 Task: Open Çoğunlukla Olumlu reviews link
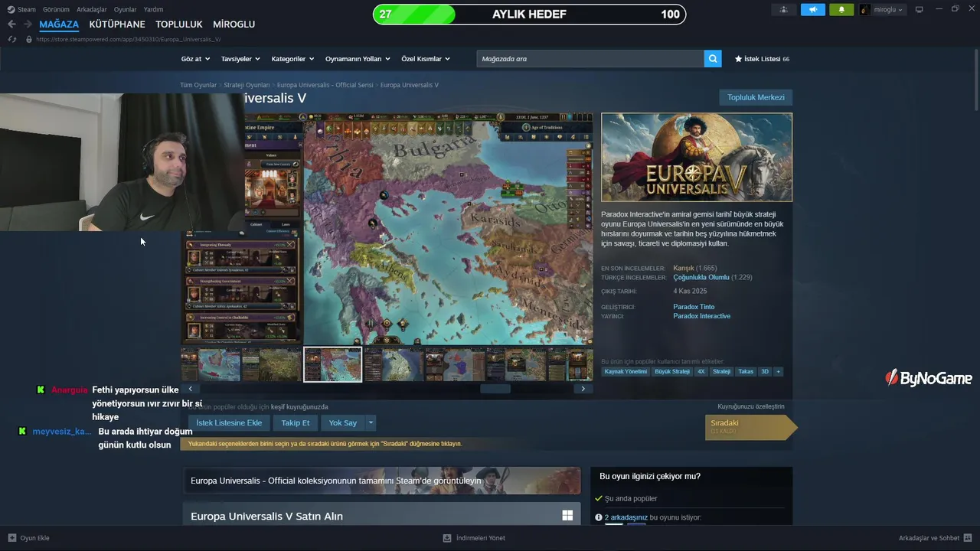click(701, 278)
